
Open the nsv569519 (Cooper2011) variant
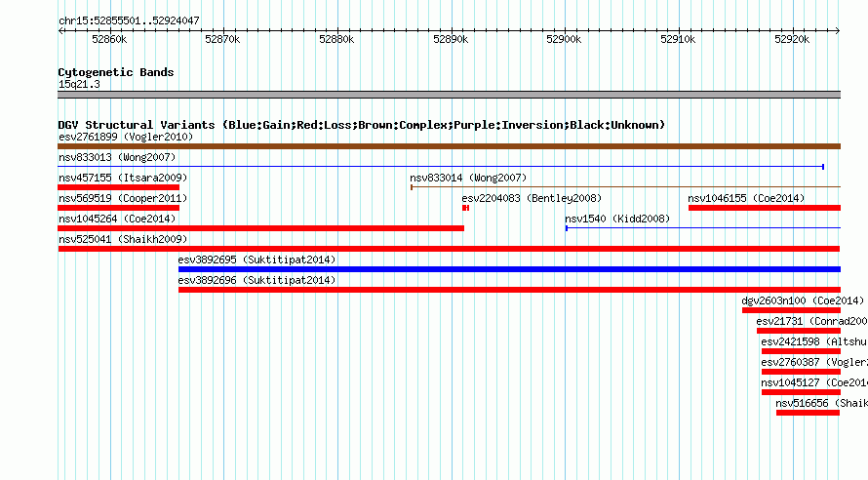pyautogui.click(x=123, y=198)
